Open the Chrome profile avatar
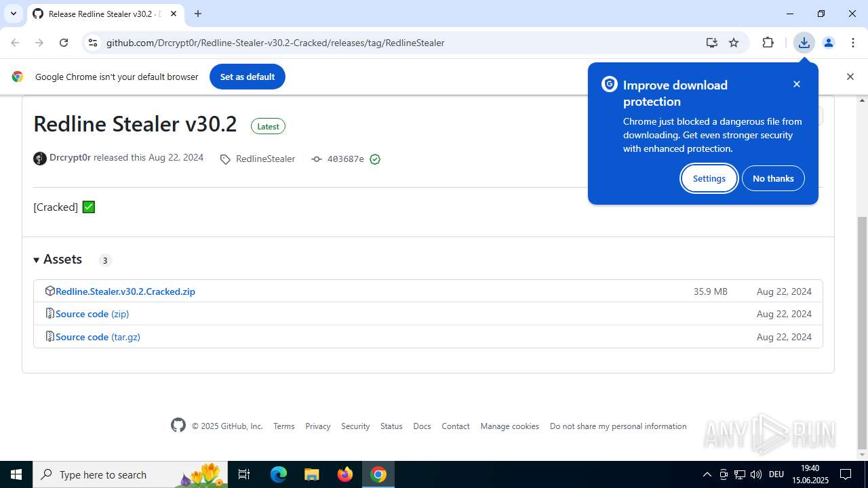 [828, 43]
